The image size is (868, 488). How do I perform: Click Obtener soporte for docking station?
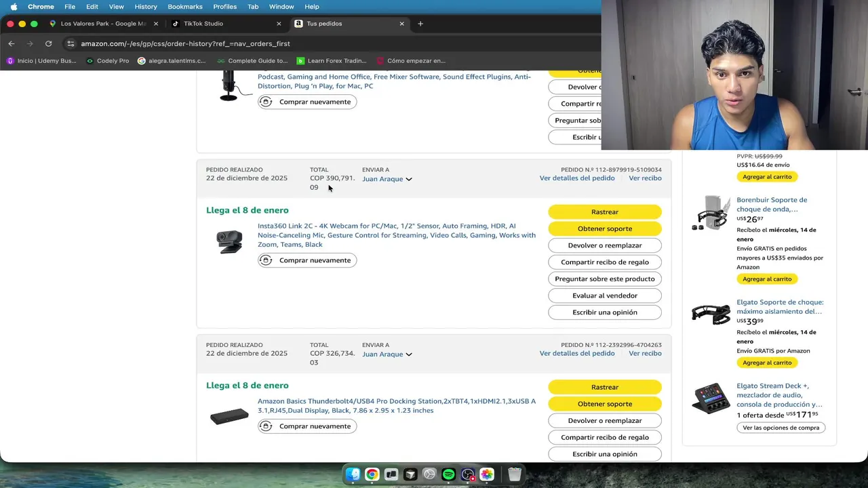click(605, 404)
